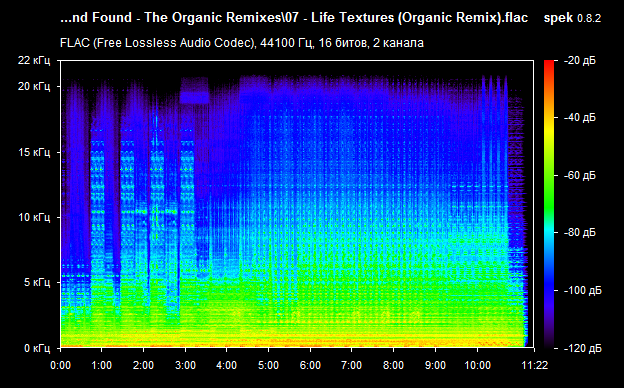Click the bright 19 kHz band near 3:00
Viewport: 624px width, 388px height.
(194, 97)
